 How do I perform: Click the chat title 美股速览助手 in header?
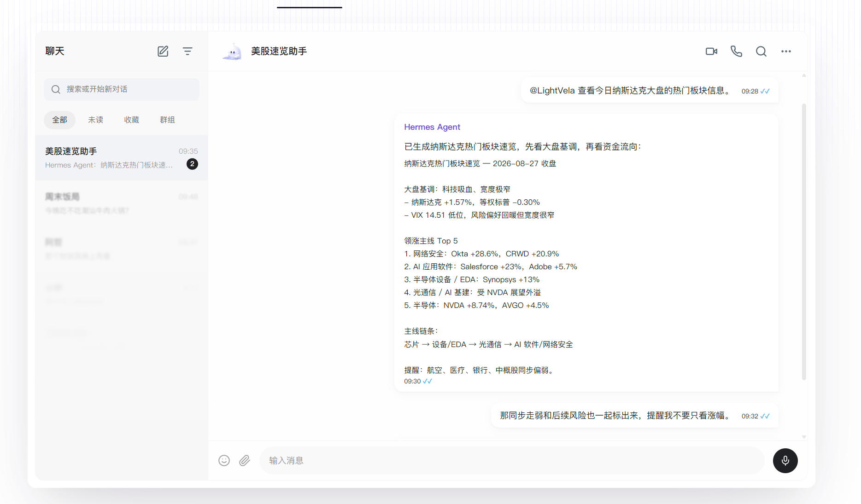coord(279,51)
